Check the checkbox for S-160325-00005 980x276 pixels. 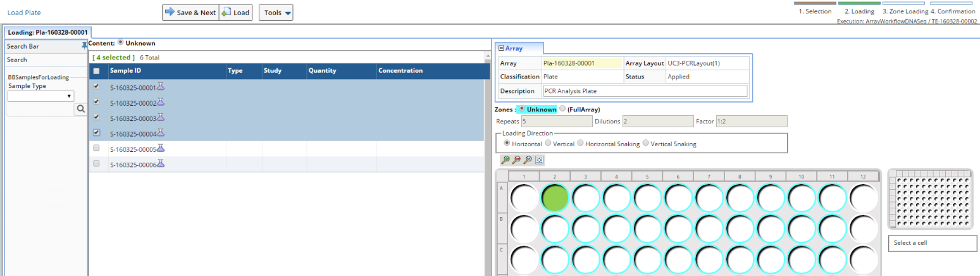(96, 148)
